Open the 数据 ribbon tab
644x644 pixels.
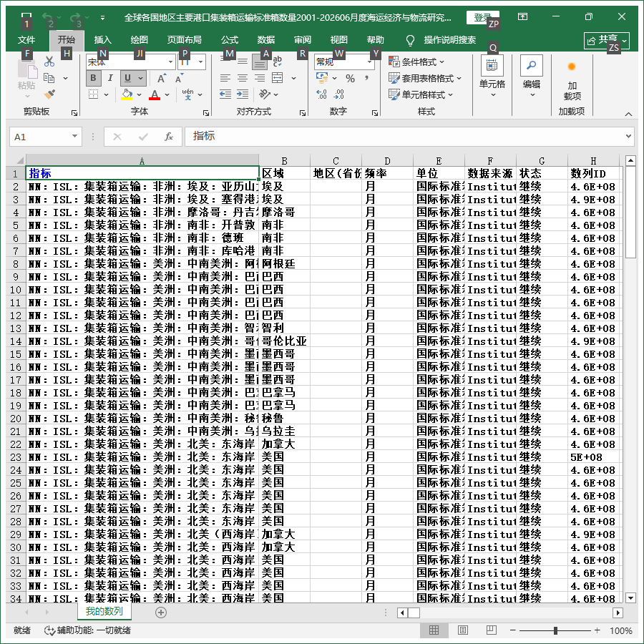(266, 40)
